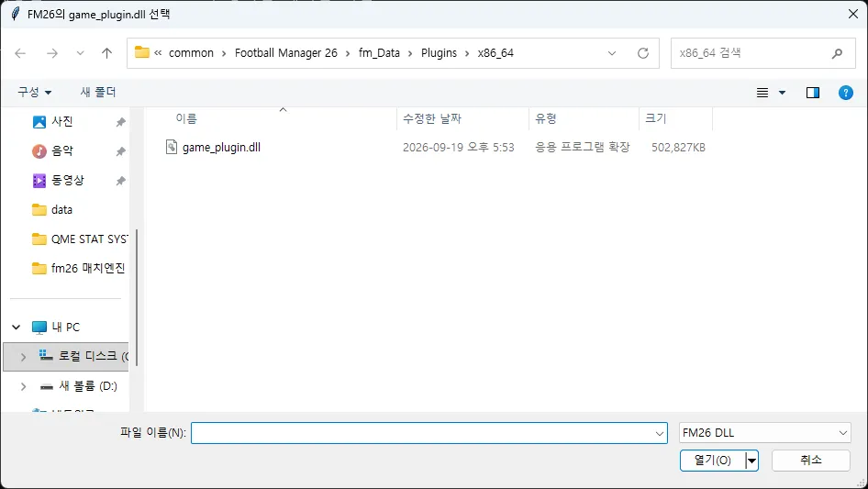Open QME STAT SYS folder in sidebar
Screen dimensions: 868x489
(x=89, y=239)
